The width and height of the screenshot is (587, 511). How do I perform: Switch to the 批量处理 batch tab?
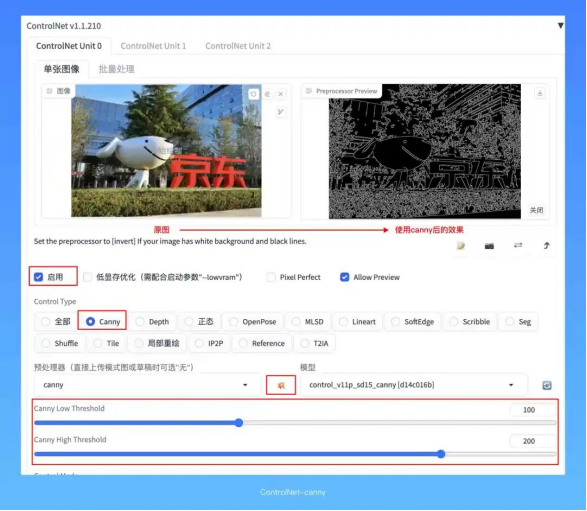coord(116,69)
